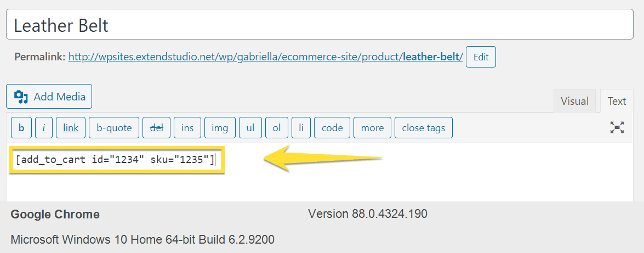Screen dimensions: 644x253
Task: Insert the ins tag button
Action: coord(187,127)
